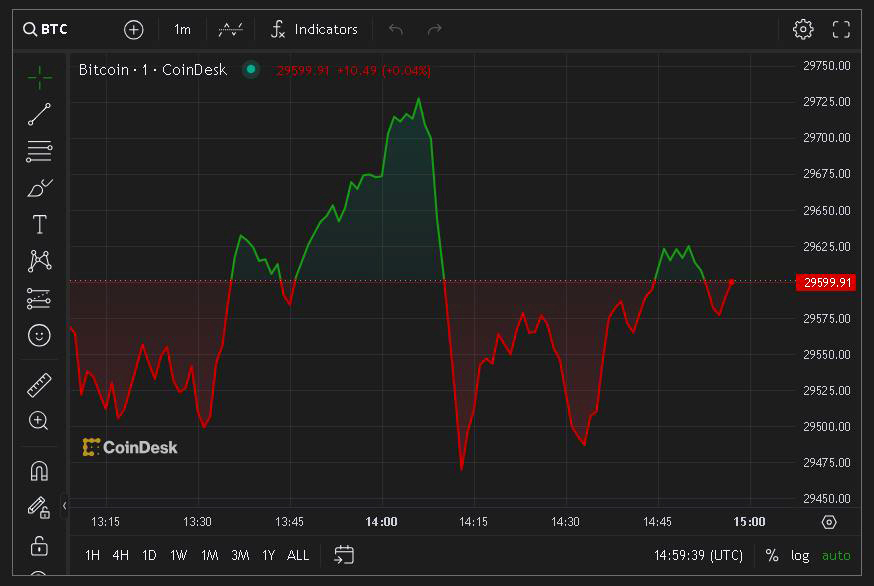Switch to the 1D time range

pos(149,555)
